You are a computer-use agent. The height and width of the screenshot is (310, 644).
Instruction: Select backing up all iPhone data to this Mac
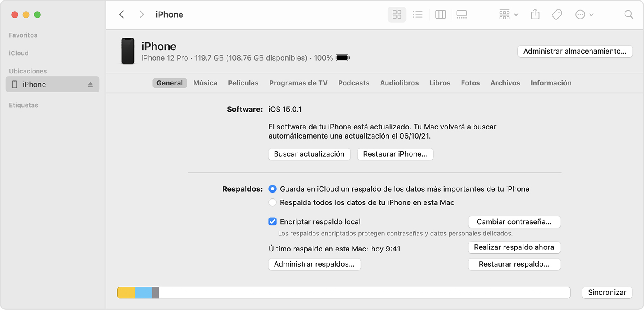click(x=272, y=202)
